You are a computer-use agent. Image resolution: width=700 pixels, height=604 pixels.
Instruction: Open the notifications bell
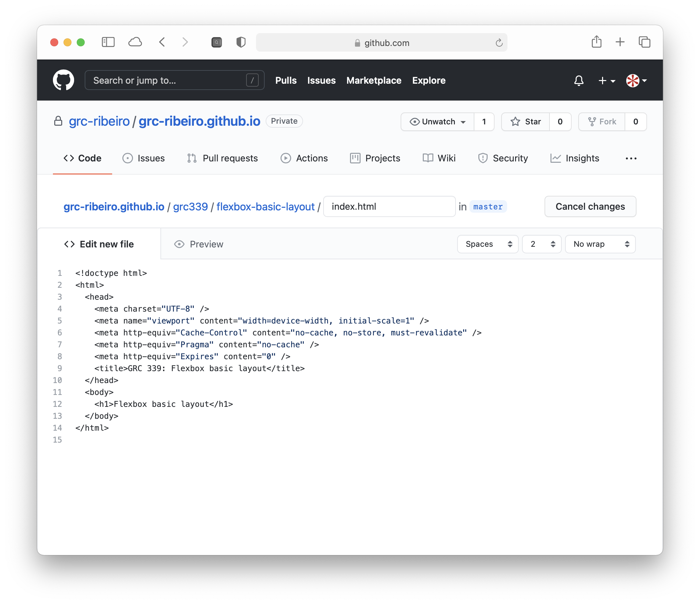point(579,80)
